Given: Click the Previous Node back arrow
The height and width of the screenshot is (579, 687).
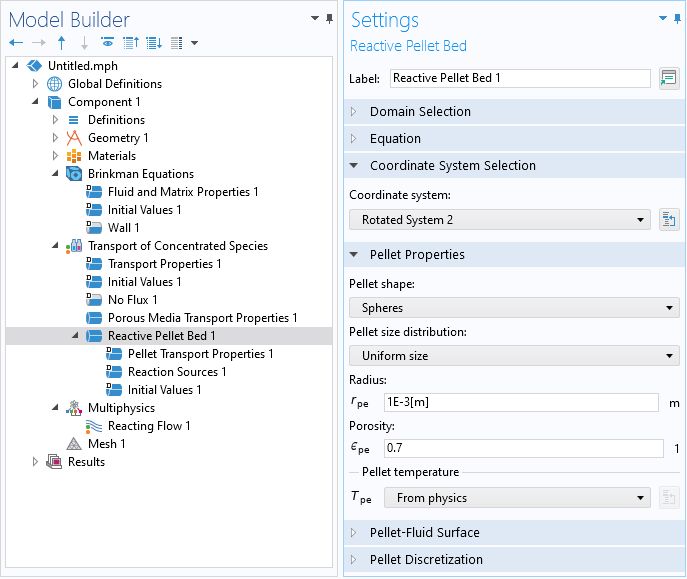Looking at the screenshot, I should coord(15,43).
